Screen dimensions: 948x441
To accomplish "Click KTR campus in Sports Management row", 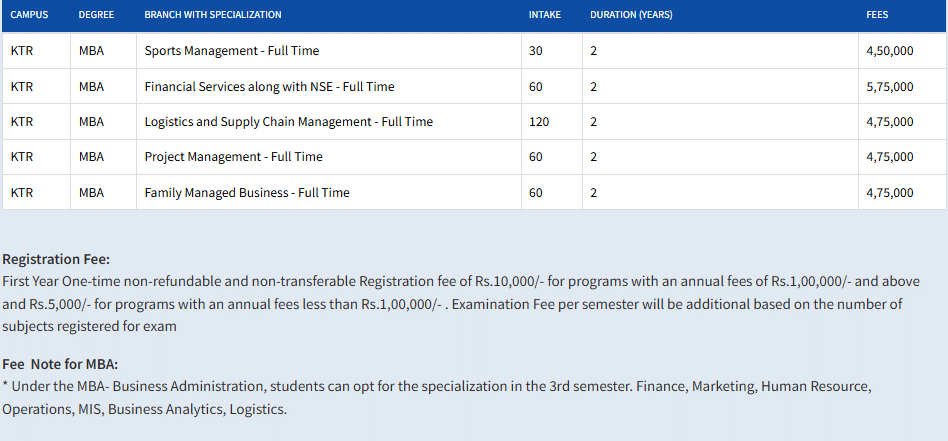I will (x=22, y=51).
